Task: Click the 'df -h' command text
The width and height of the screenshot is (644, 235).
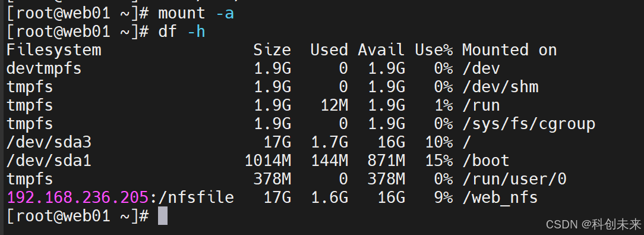Action: point(182,32)
